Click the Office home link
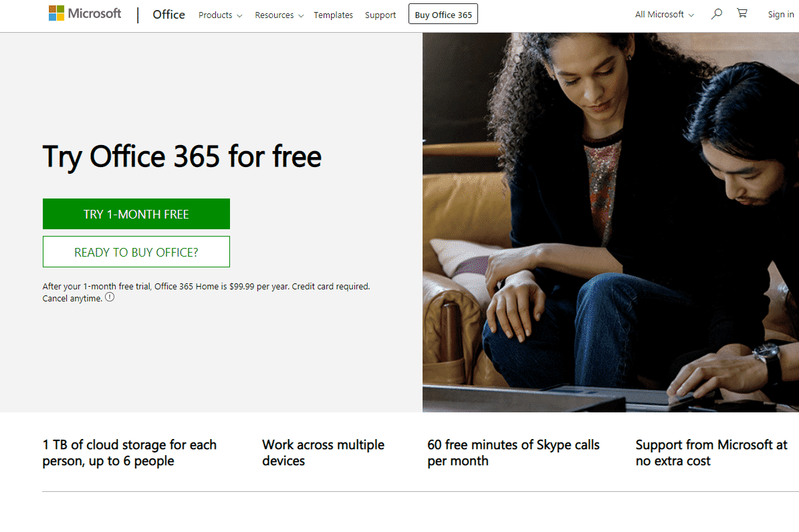 pyautogui.click(x=168, y=15)
